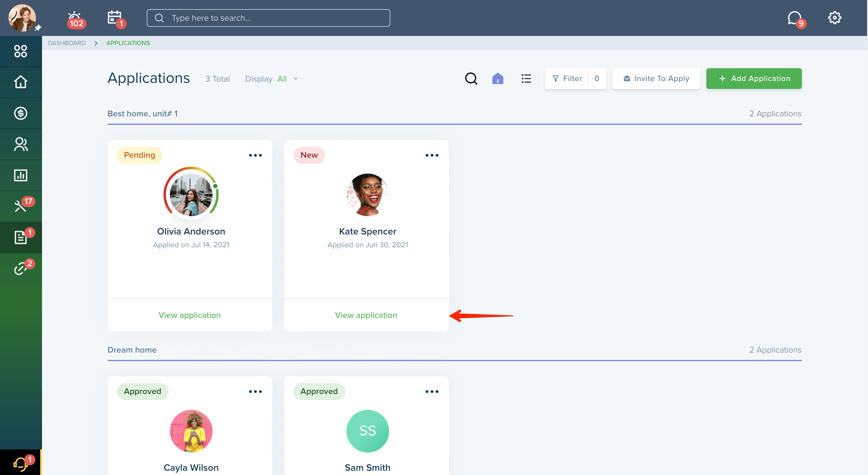Click the name 'Kate Spencer'
This screenshot has height=475, width=868.
pos(367,231)
